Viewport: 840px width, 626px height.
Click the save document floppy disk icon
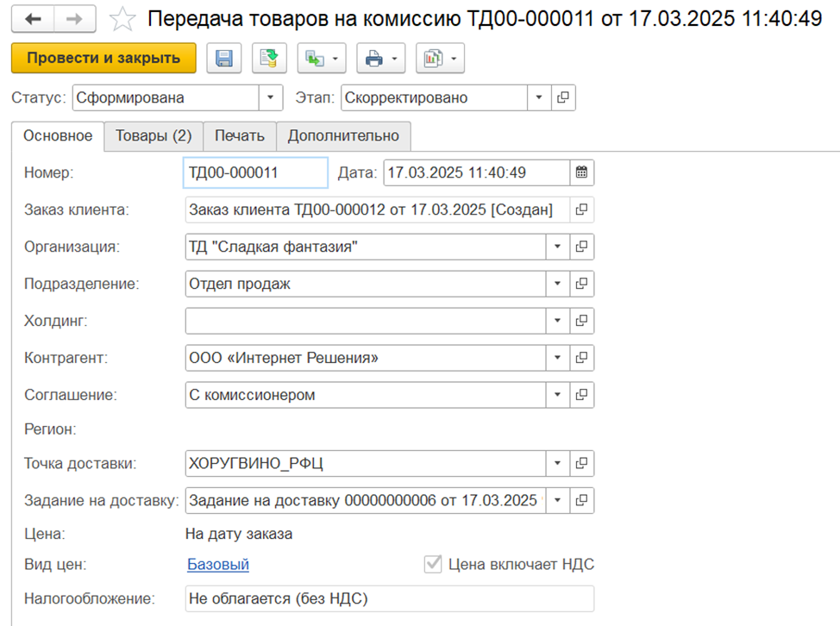point(224,59)
